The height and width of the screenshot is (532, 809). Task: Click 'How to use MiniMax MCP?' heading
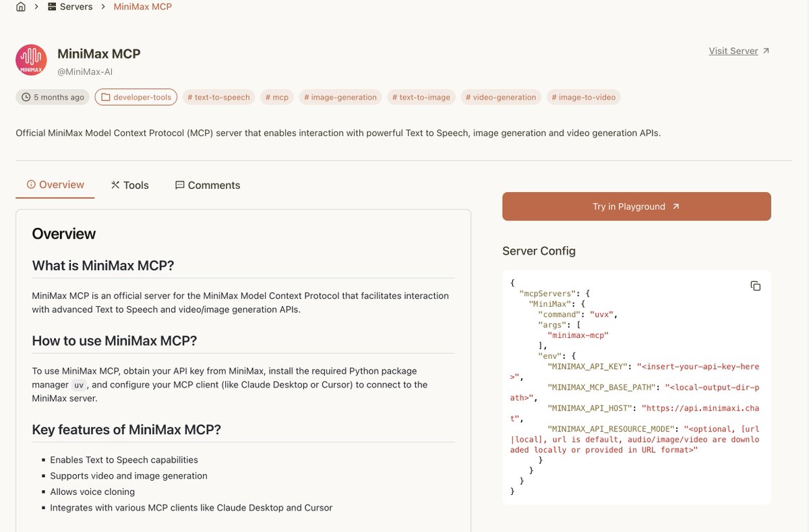click(115, 341)
